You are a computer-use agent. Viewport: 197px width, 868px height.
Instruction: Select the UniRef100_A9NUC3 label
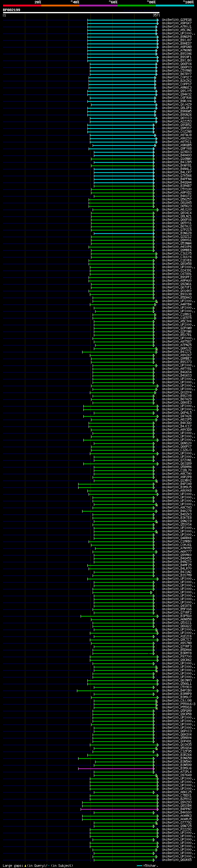pyautogui.click(x=176, y=88)
